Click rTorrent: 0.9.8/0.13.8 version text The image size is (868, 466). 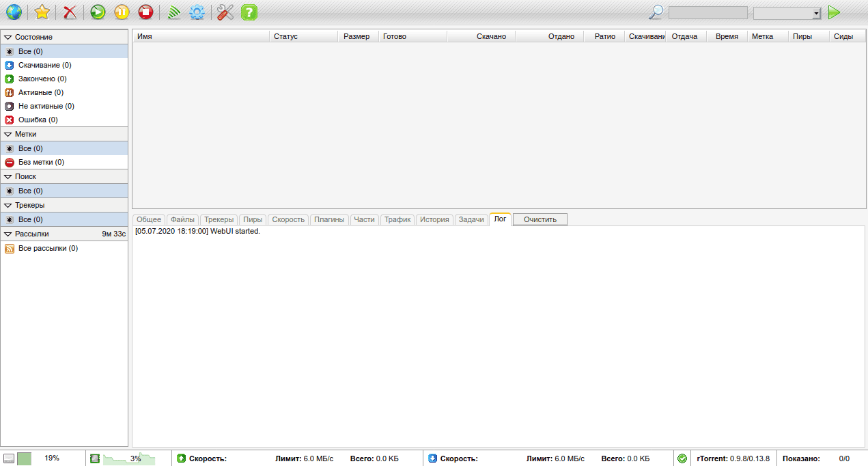733,458
